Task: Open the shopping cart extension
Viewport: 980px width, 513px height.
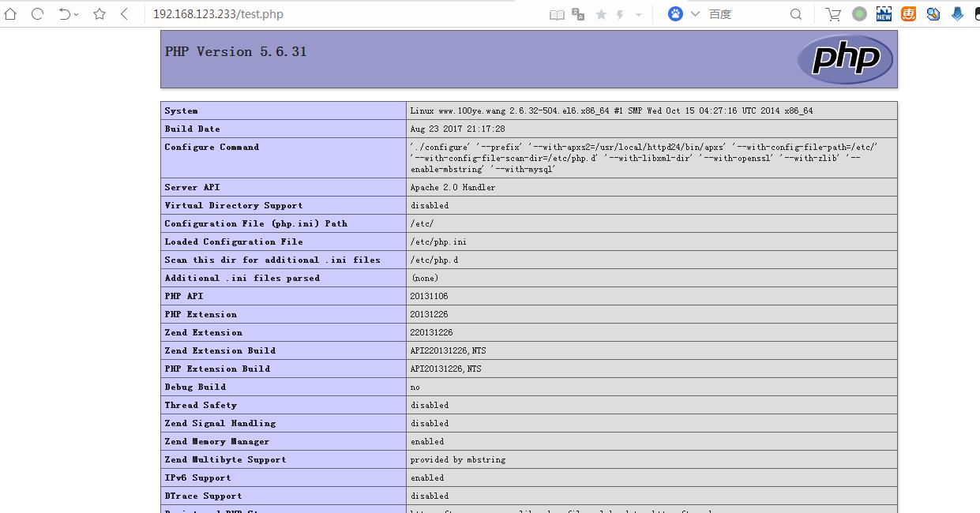Action: 833,14
